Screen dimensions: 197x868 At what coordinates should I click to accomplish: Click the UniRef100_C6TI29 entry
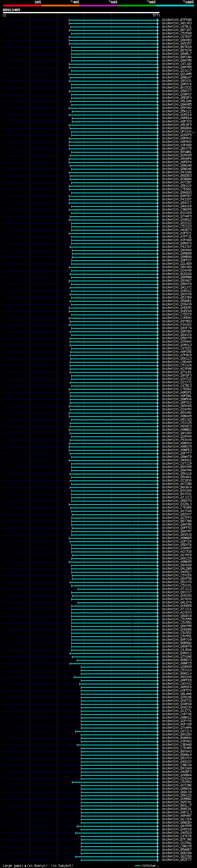pos(176,463)
